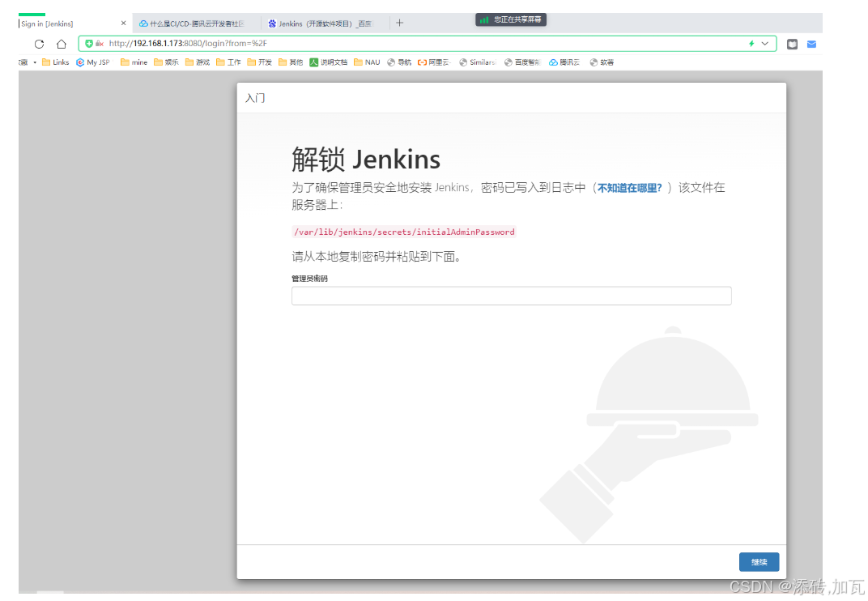
Task: Click the /var/lib/jenkins/secrets/initialAdminPassword path text
Action: coord(404,232)
